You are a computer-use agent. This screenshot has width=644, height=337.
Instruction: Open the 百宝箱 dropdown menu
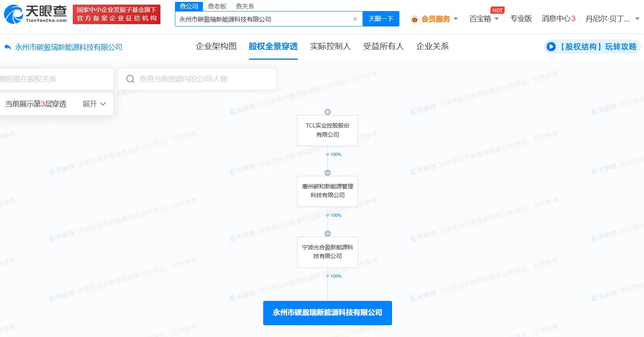pyautogui.click(x=484, y=19)
